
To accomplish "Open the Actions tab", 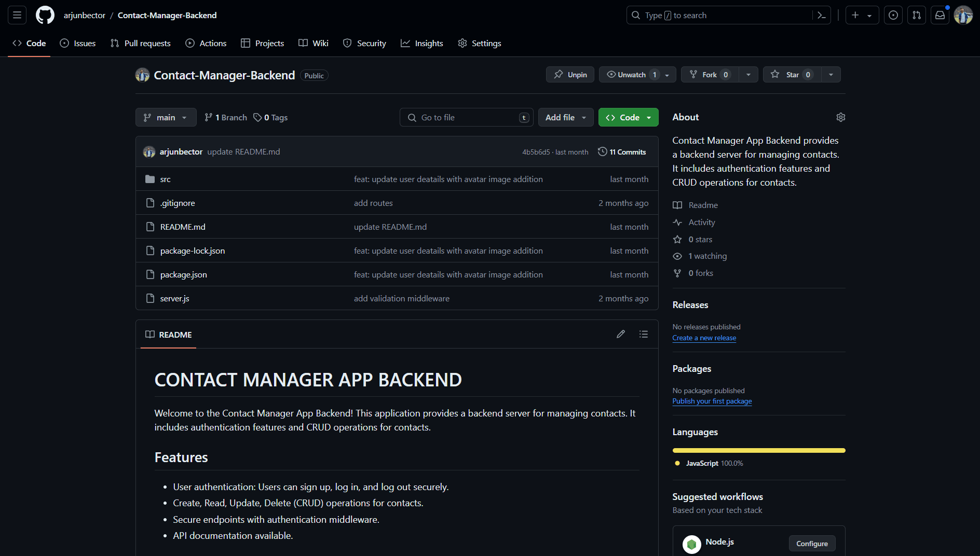I will pyautogui.click(x=206, y=44).
